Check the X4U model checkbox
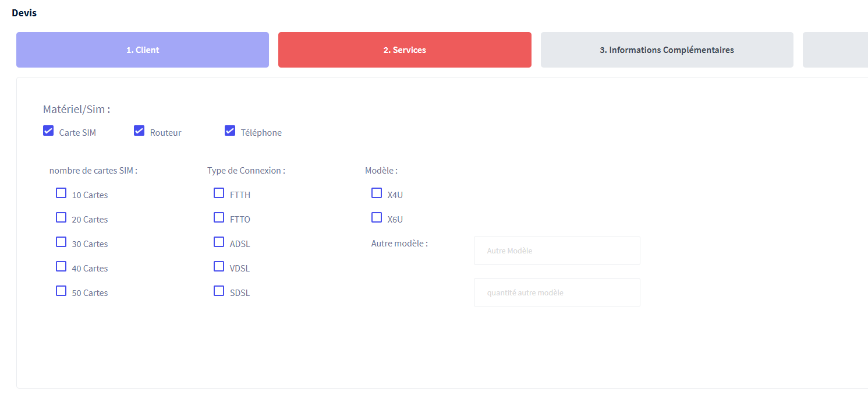Screen dimensions: 868x402 377,193
